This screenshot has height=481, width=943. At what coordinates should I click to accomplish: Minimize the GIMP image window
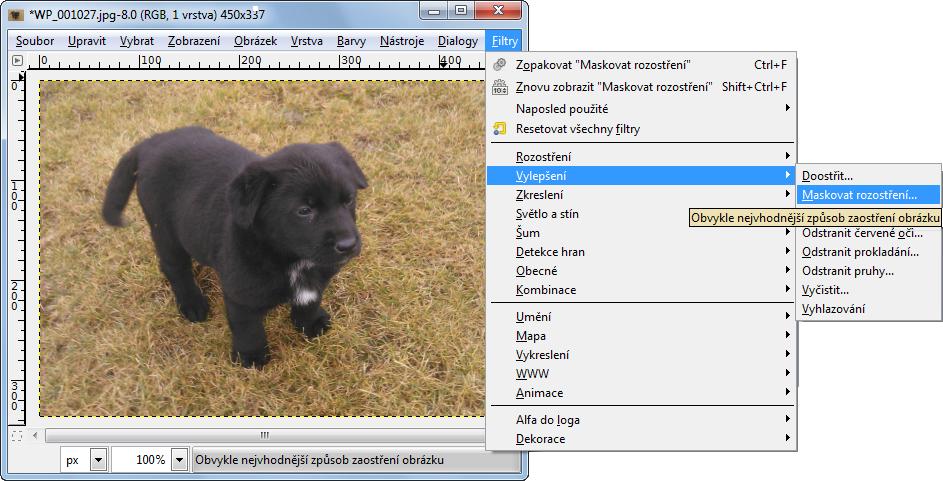point(434,10)
